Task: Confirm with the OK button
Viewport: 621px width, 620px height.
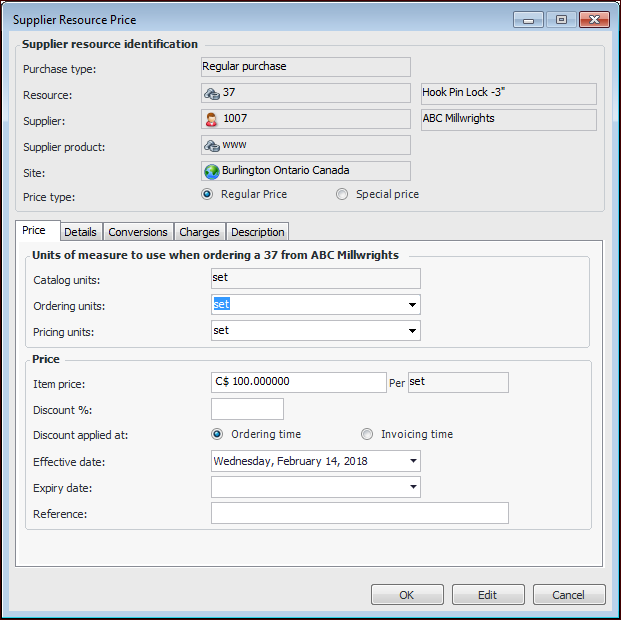Action: (x=407, y=594)
